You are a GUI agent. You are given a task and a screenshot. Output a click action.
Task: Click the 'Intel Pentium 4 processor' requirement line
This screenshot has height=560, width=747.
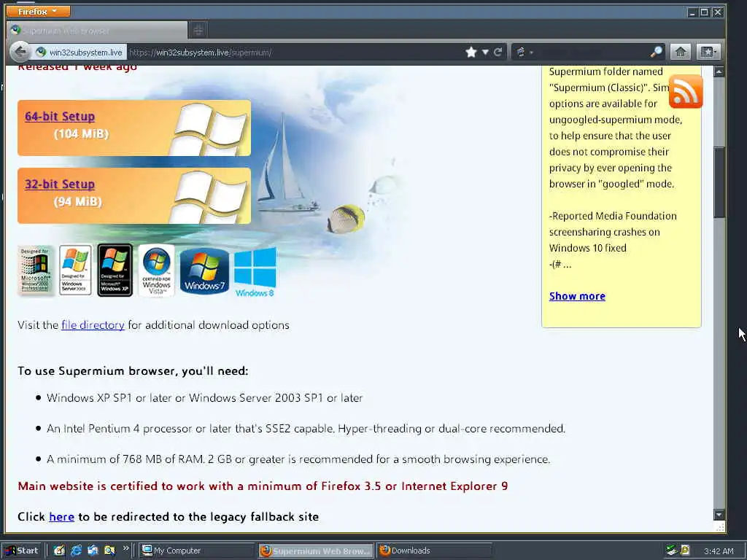pyautogui.click(x=306, y=429)
